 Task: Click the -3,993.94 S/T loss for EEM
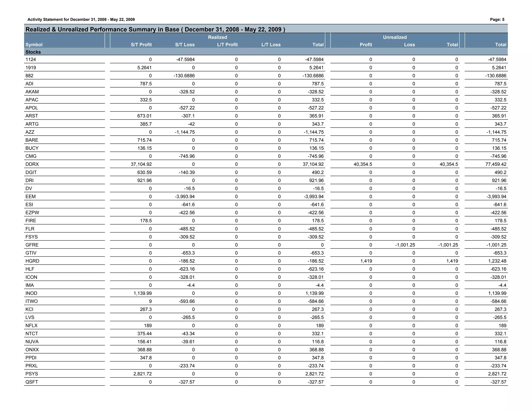[x=185, y=196]
